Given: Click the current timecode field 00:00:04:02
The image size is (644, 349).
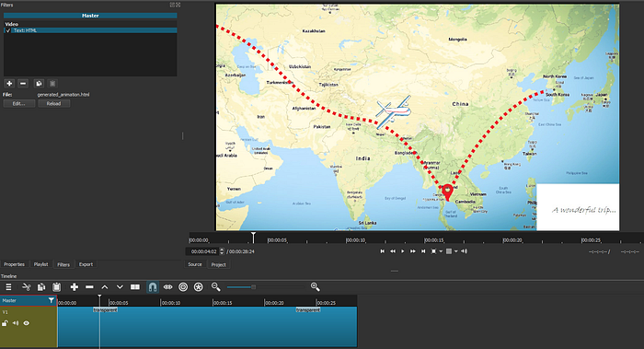Looking at the screenshot, I should pyautogui.click(x=202, y=251).
